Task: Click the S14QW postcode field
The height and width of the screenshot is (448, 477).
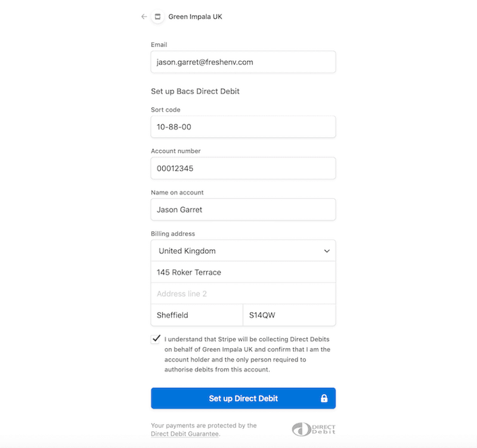Action: (289, 315)
